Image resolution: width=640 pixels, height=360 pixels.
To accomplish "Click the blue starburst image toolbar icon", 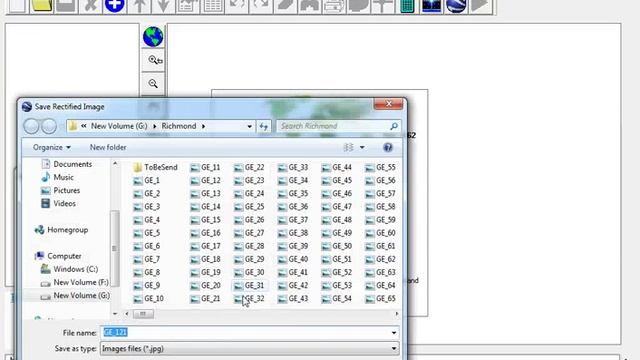I will 431,6.
